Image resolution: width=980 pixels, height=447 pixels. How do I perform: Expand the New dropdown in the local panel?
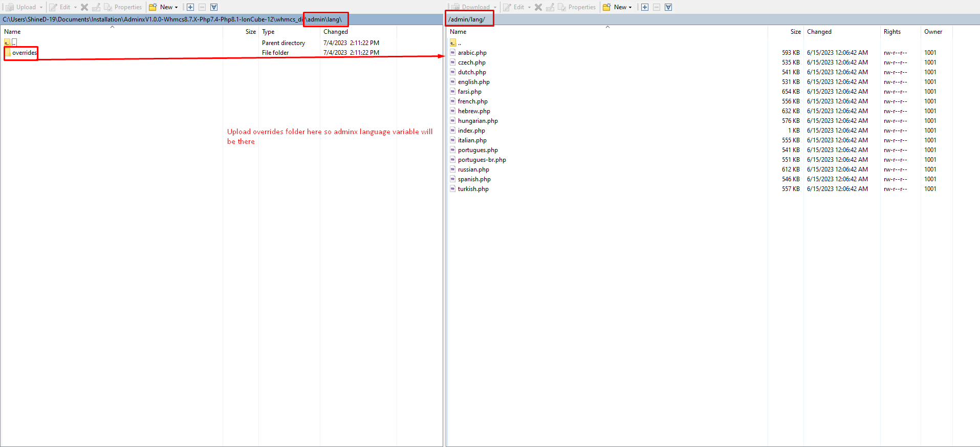pyautogui.click(x=176, y=7)
